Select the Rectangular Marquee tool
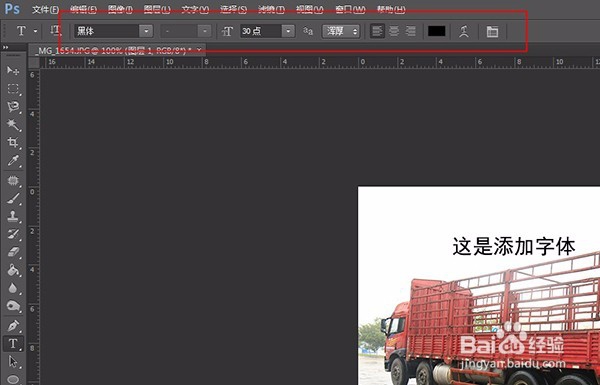 click(13, 89)
